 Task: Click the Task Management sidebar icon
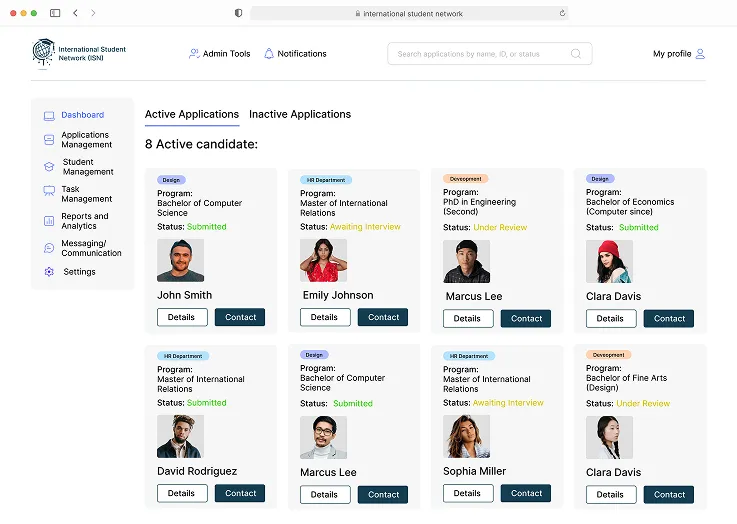49,191
